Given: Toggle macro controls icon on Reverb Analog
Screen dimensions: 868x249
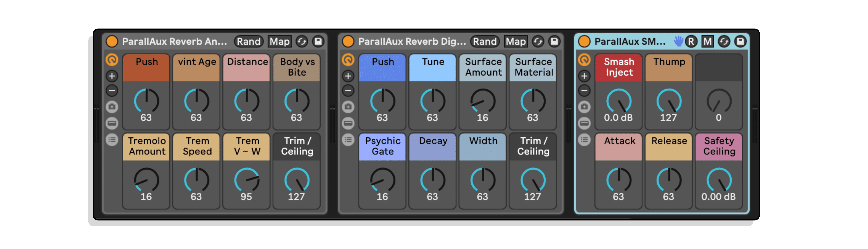Looking at the screenshot, I should 112,60.
